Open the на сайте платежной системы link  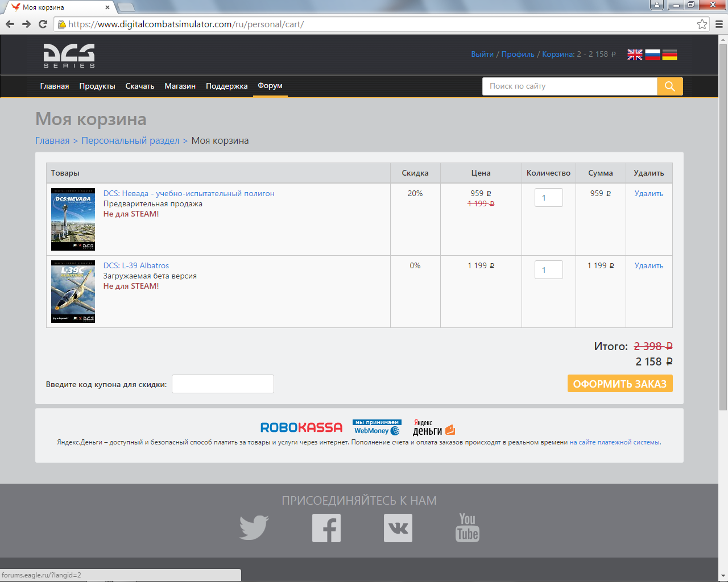click(614, 442)
